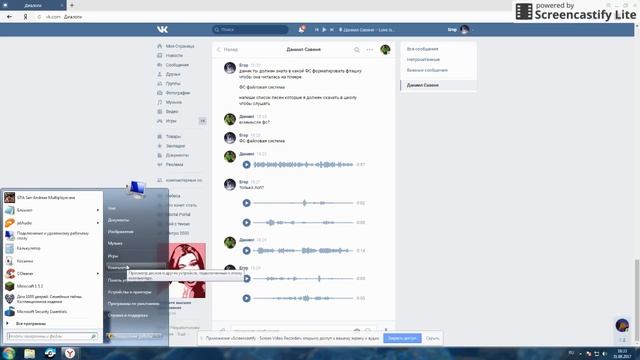The width and height of the screenshot is (640, 360).
Task: Open GTA San Andreas Multiplayer from Start menu
Action: click(52, 198)
